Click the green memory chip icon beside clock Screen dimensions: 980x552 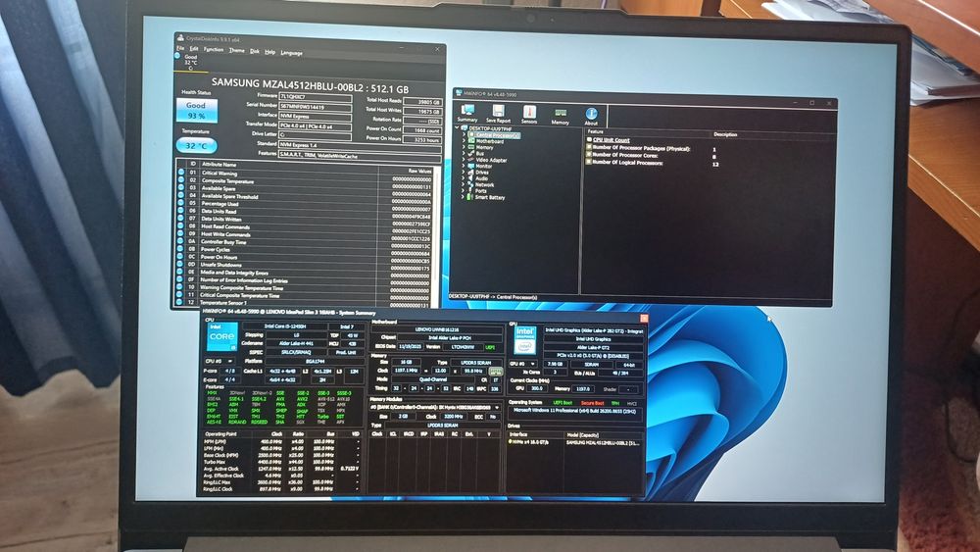(495, 371)
